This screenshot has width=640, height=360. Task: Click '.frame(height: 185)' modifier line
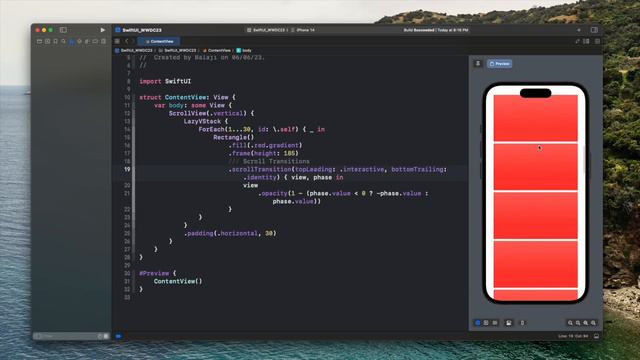[x=263, y=153]
